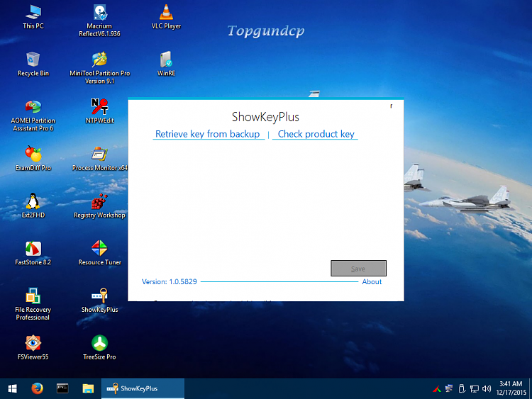Click the About link in ShowKeyPlus
The image size is (532, 399).
[372, 281]
